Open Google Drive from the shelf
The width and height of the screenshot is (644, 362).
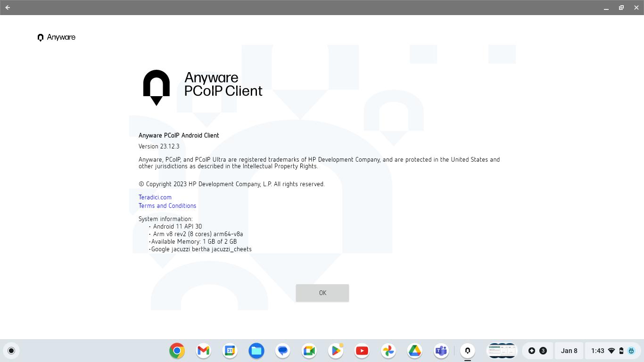415,351
